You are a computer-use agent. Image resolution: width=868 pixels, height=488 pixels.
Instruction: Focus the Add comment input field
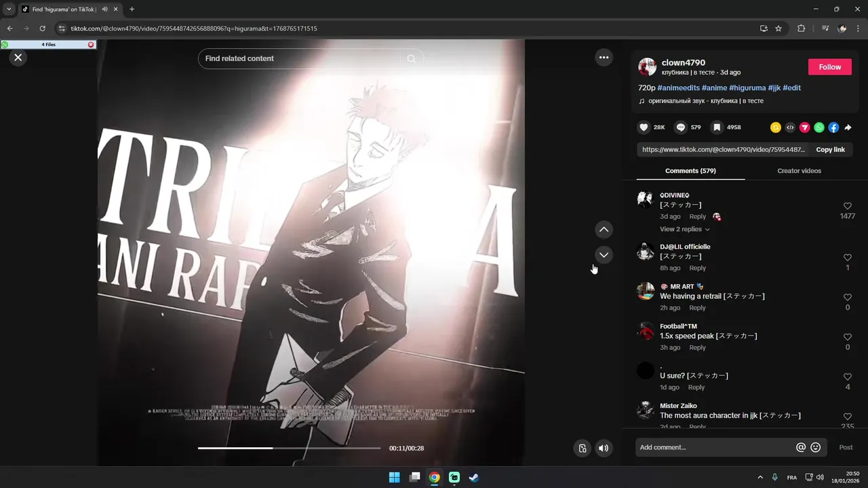715,447
